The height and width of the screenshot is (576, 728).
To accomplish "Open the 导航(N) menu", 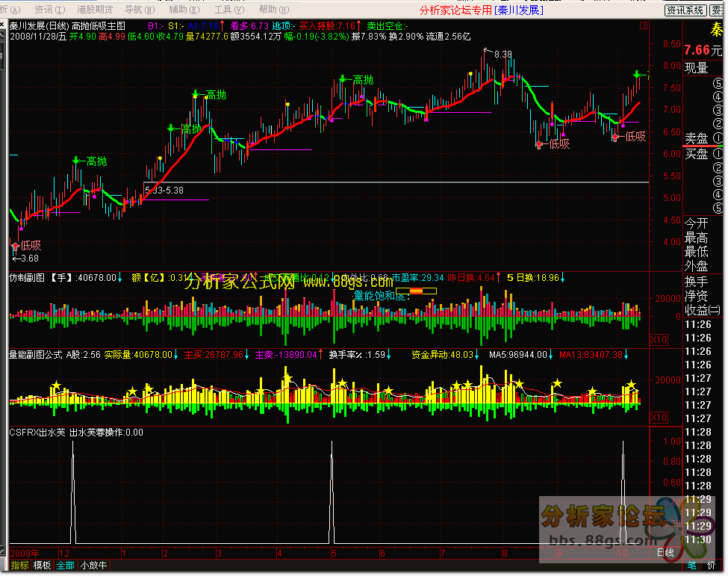I will pos(140,9).
